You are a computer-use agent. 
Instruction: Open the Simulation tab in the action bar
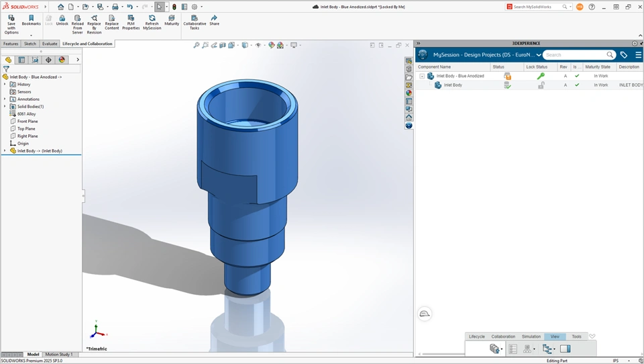tap(531, 336)
